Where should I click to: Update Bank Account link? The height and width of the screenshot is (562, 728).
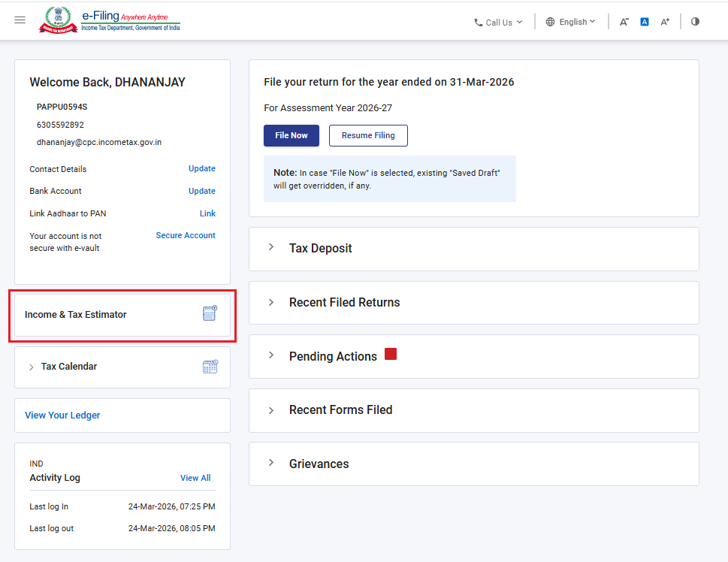[202, 191]
